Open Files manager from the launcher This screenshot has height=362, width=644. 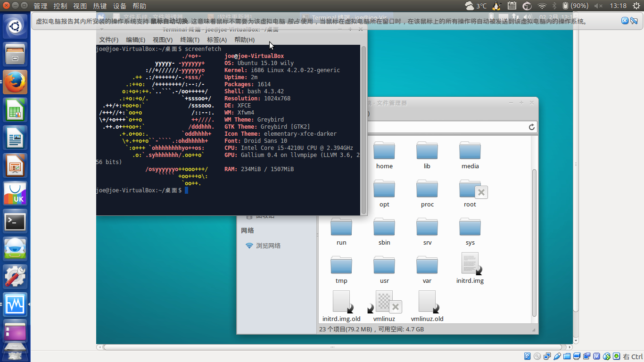[16, 54]
